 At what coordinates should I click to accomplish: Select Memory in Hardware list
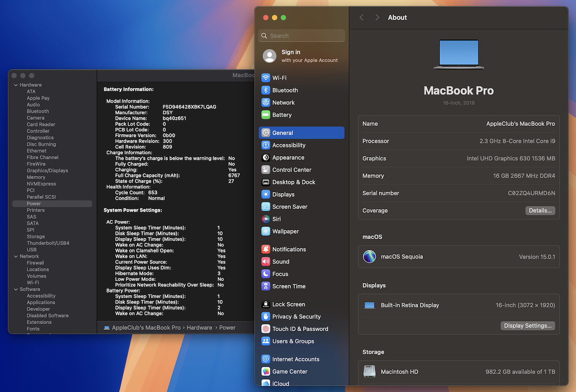36,177
